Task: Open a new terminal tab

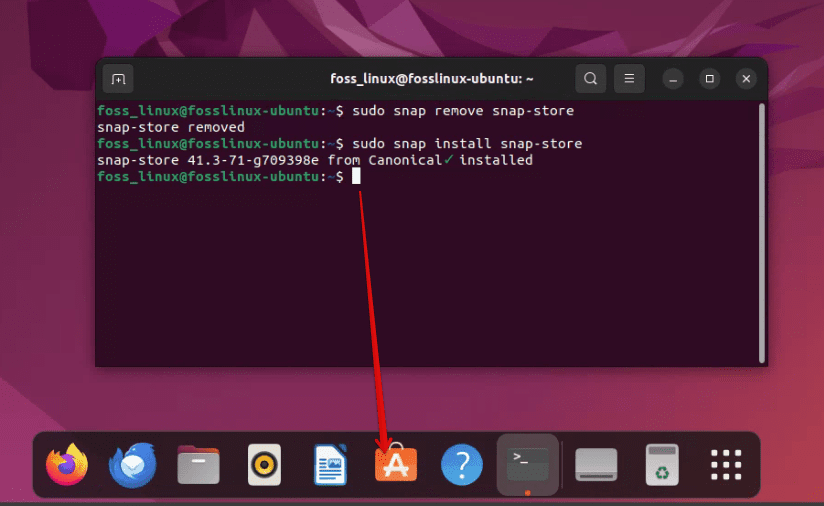Action: click(118, 79)
